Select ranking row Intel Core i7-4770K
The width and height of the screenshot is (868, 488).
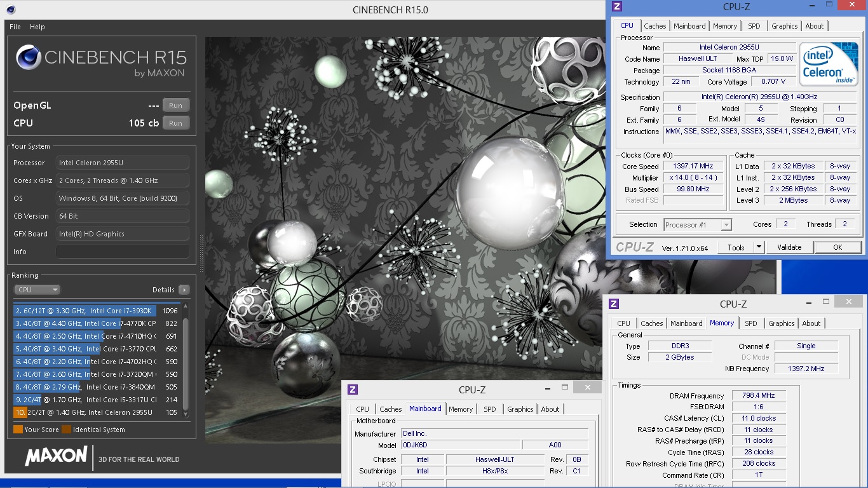click(97, 323)
